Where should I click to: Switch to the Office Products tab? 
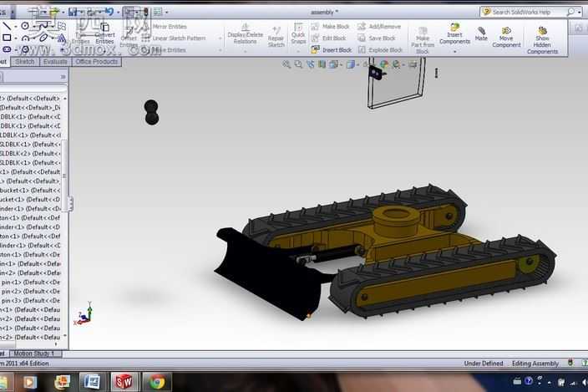(x=97, y=62)
